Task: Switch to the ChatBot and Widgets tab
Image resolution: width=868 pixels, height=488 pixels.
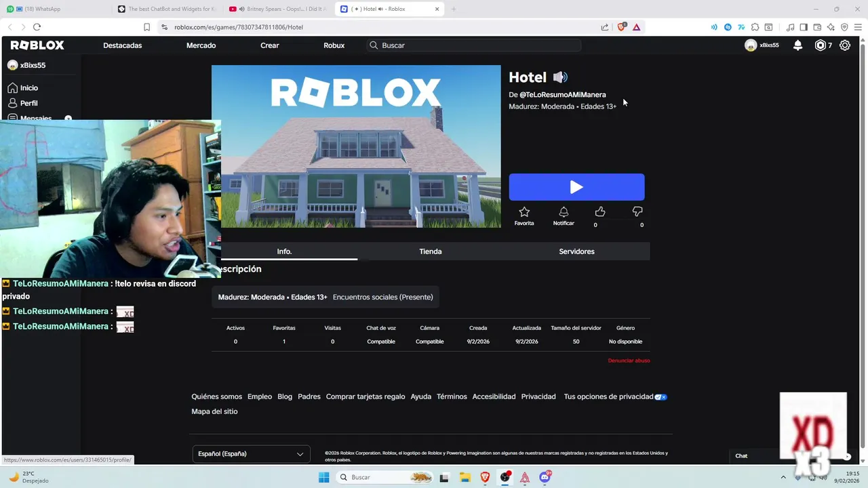Action: pyautogui.click(x=167, y=9)
